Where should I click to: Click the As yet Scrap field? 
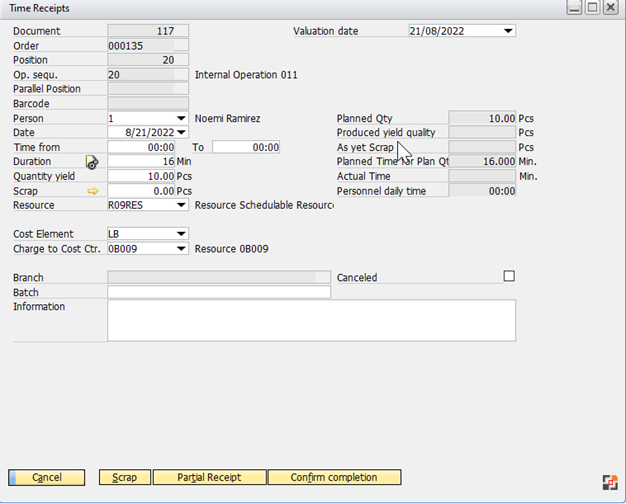(x=482, y=147)
